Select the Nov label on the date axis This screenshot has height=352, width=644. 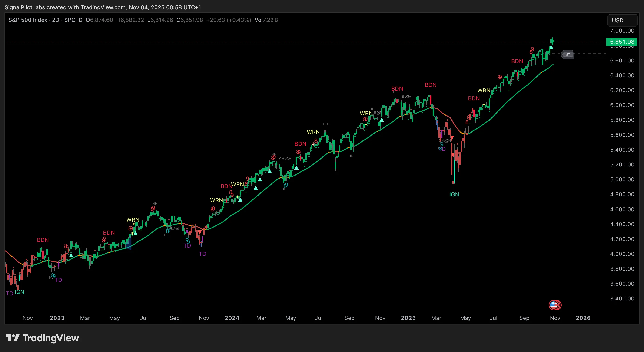tap(555, 318)
